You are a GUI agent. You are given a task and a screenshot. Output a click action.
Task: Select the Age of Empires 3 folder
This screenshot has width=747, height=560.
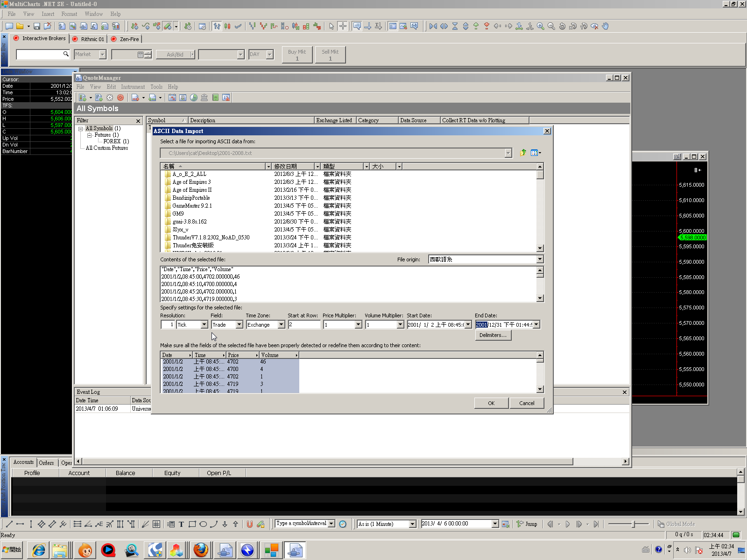pyautogui.click(x=191, y=182)
